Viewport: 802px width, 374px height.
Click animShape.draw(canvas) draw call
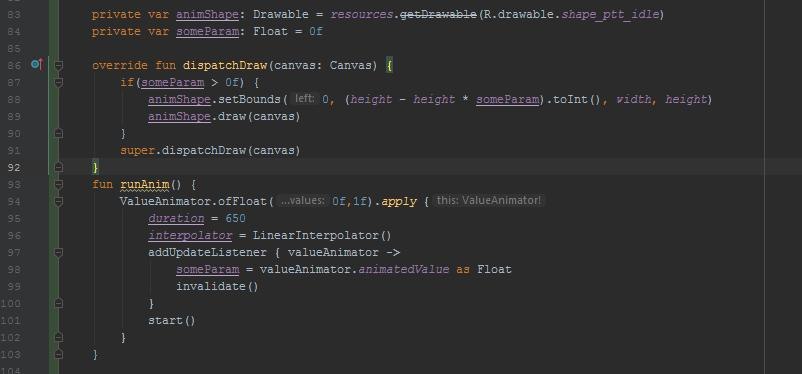[x=224, y=116]
